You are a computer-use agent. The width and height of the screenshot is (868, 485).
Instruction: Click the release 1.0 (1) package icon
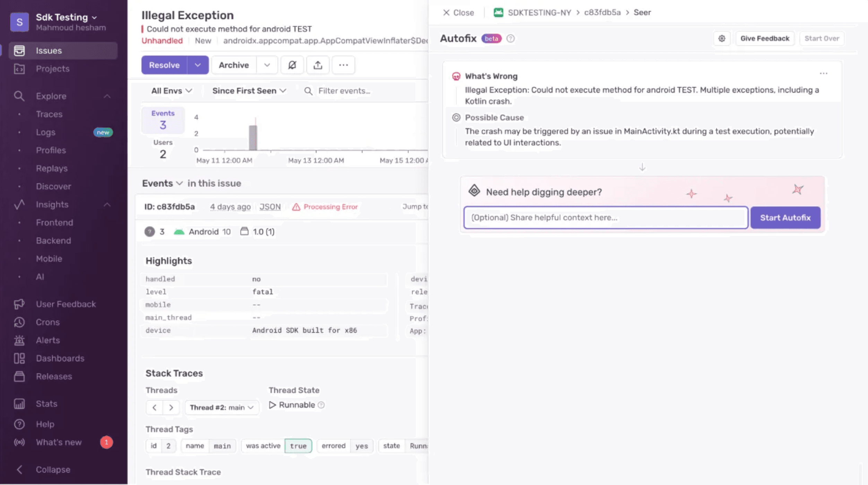[244, 231]
